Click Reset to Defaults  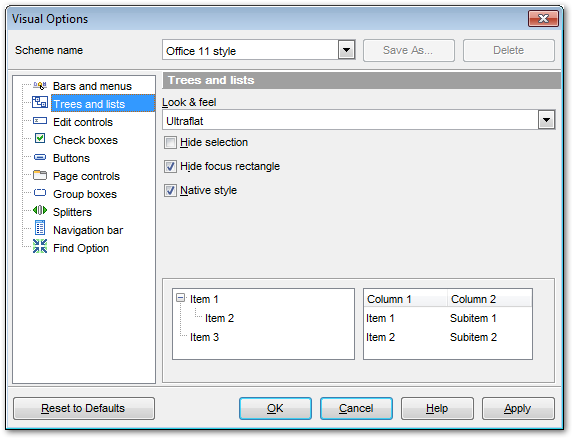click(84, 408)
